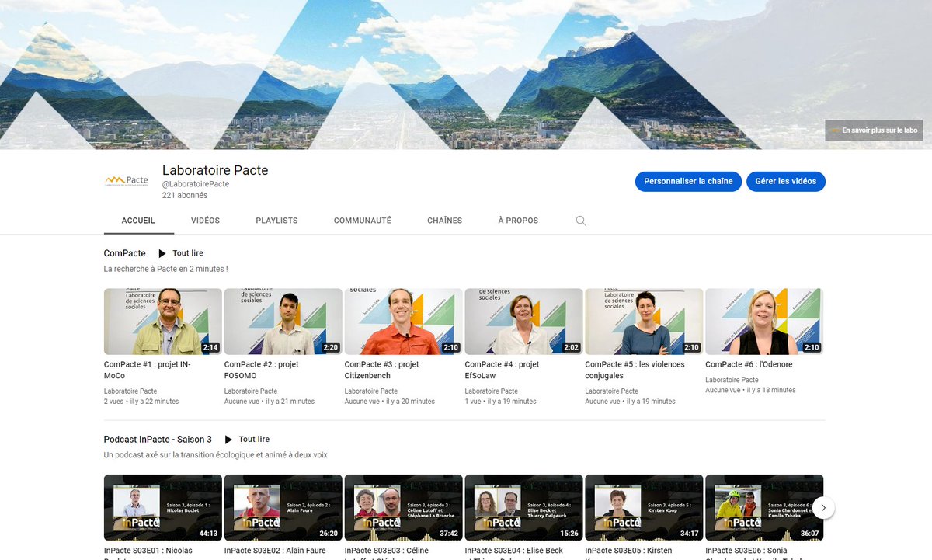Screen dimensions: 932x560
Task: Open ComPacte #6 l'Odenore thumbnail
Action: click(764, 322)
